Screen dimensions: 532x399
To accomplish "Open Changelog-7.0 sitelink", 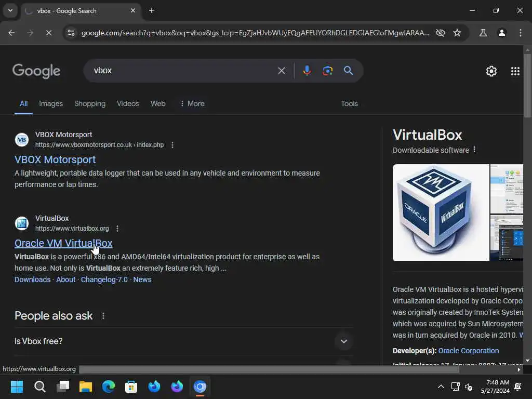I will [x=104, y=280].
